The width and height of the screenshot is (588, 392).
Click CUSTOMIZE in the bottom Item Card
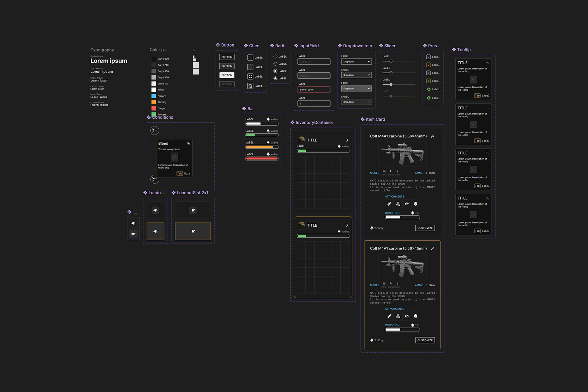pos(425,340)
